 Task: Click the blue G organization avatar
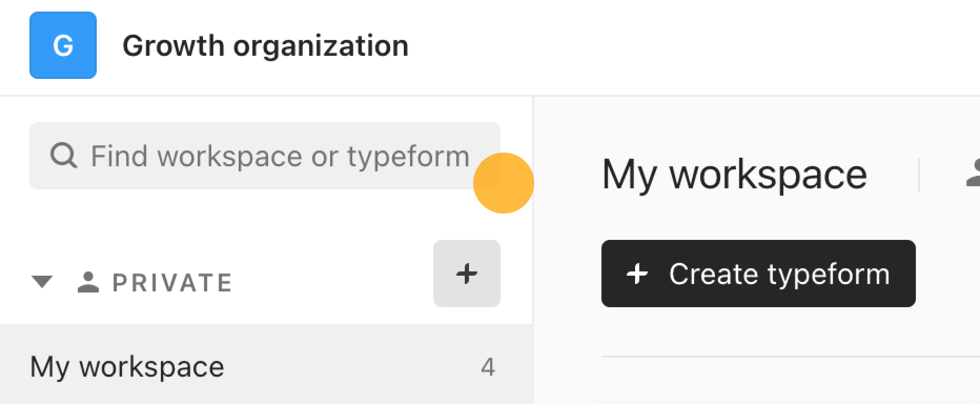pyautogui.click(x=63, y=45)
